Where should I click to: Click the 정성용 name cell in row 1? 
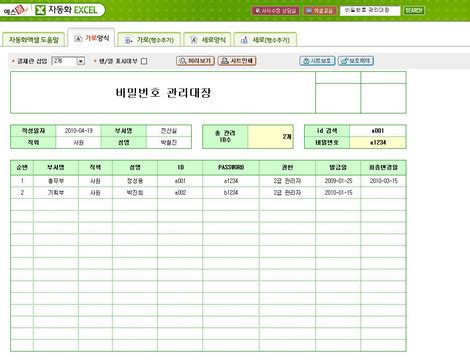pos(135,181)
